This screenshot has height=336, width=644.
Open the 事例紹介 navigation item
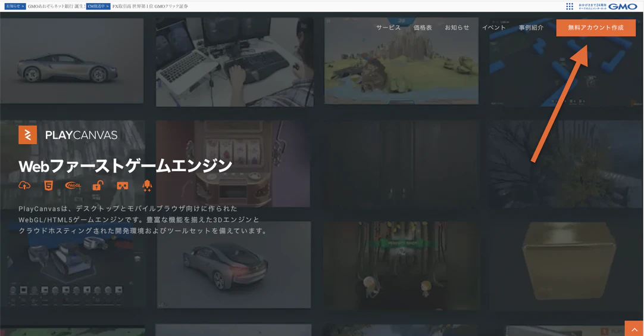click(x=531, y=27)
